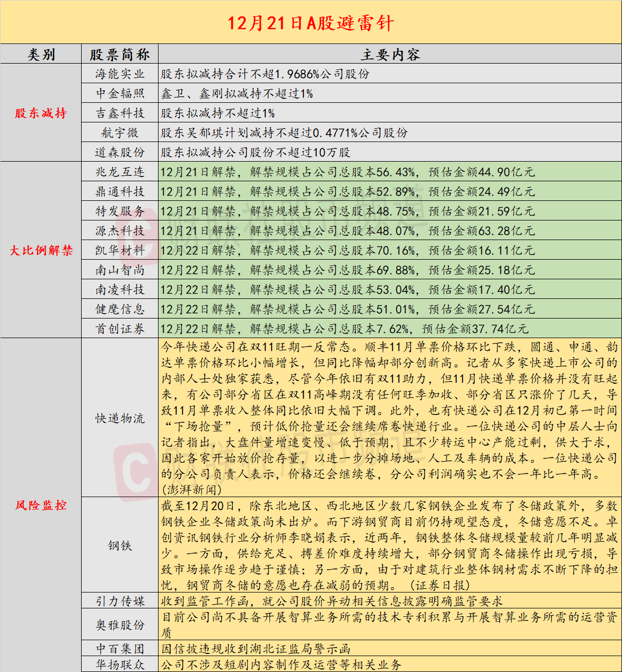
Task: Click 中百集团 warning letter content
Action: click(256, 649)
